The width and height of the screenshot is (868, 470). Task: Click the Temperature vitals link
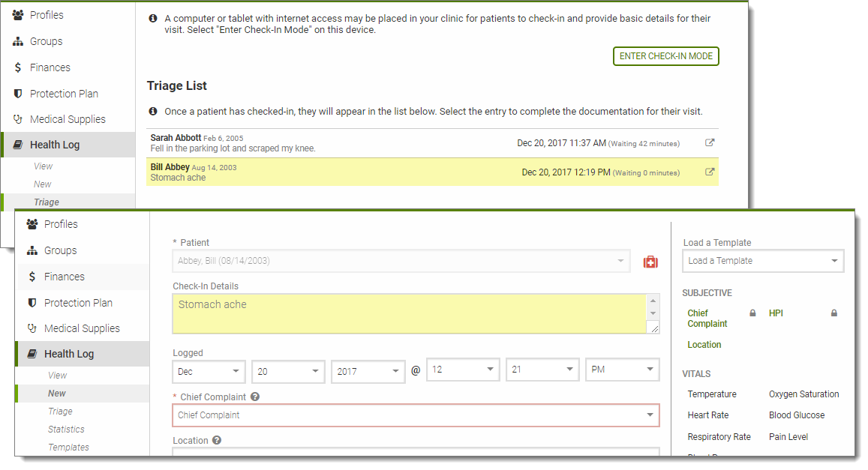[x=712, y=394]
